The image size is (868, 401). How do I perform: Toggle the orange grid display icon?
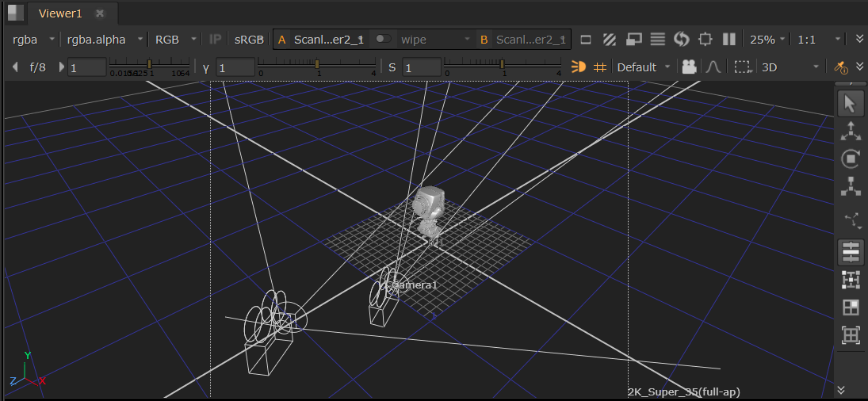click(x=600, y=67)
